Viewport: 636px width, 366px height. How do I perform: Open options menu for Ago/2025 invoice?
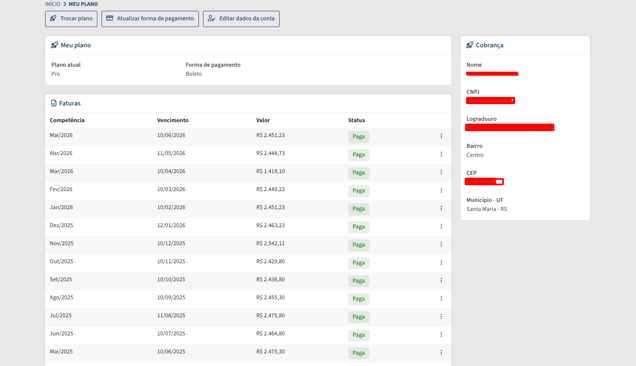[441, 298]
